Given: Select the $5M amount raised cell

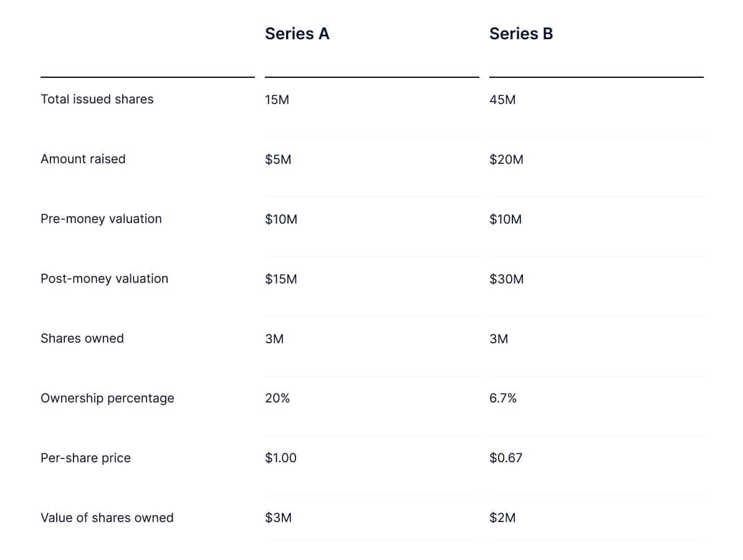Looking at the screenshot, I should coord(278,159).
